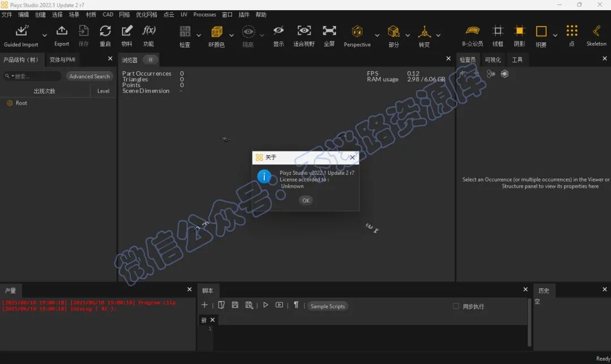
Task: Open the 帮助 menu
Action: 261,15
